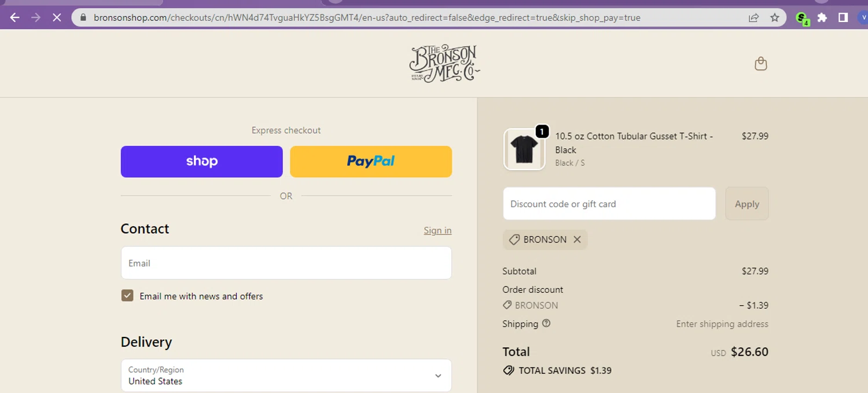This screenshot has width=868, height=393.
Task: Click the Total amount $26.60
Action: pyautogui.click(x=749, y=352)
